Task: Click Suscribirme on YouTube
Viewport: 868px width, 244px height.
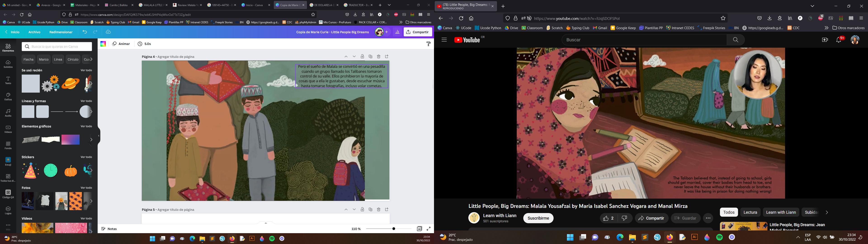Action: click(538, 218)
